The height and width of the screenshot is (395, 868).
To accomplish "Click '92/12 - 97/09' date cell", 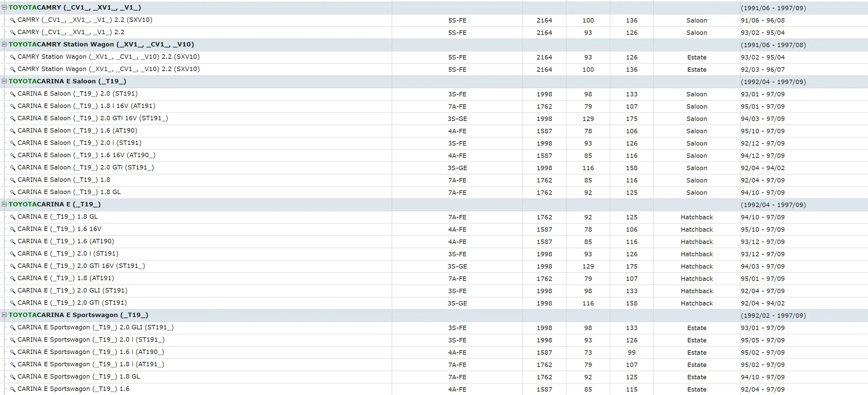I will [x=763, y=143].
